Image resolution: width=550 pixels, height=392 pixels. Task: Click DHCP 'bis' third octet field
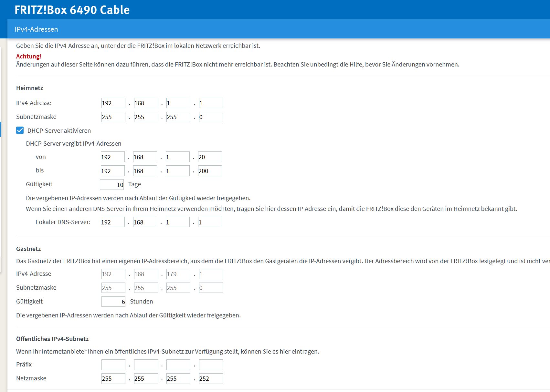[177, 171]
